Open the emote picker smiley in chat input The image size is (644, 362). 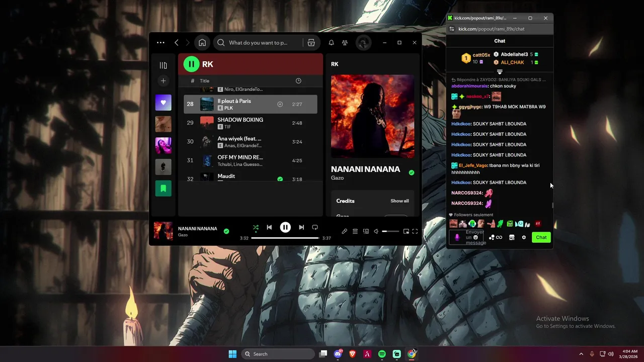(475, 237)
